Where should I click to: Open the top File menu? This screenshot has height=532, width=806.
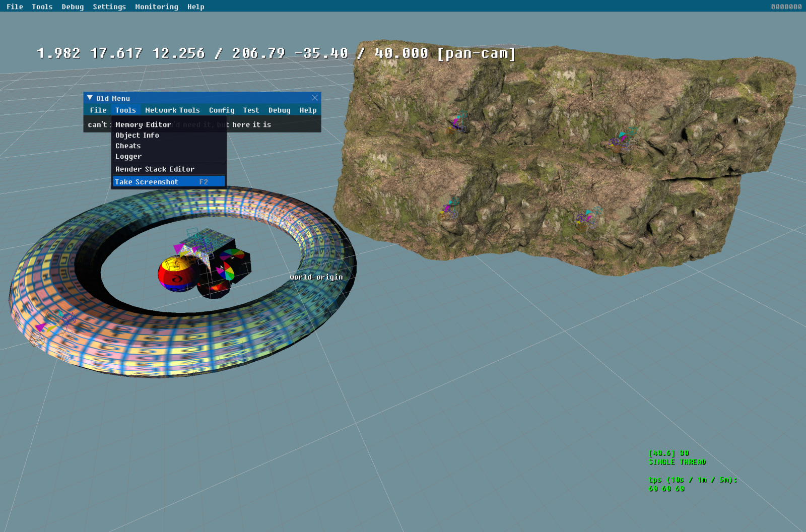point(15,7)
